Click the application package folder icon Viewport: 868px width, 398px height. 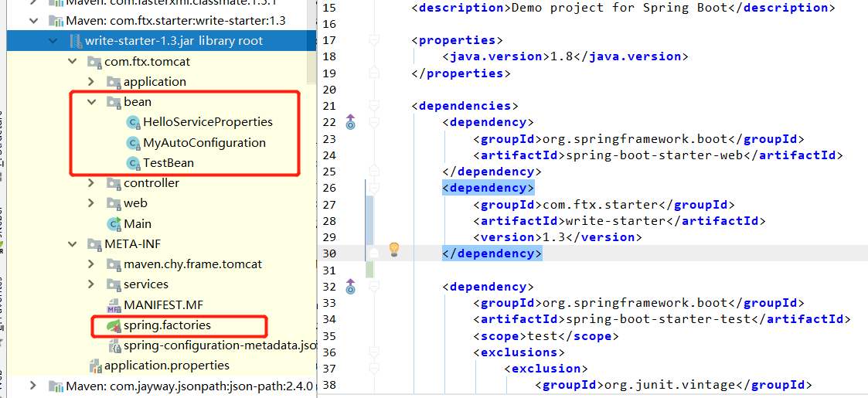(114, 82)
